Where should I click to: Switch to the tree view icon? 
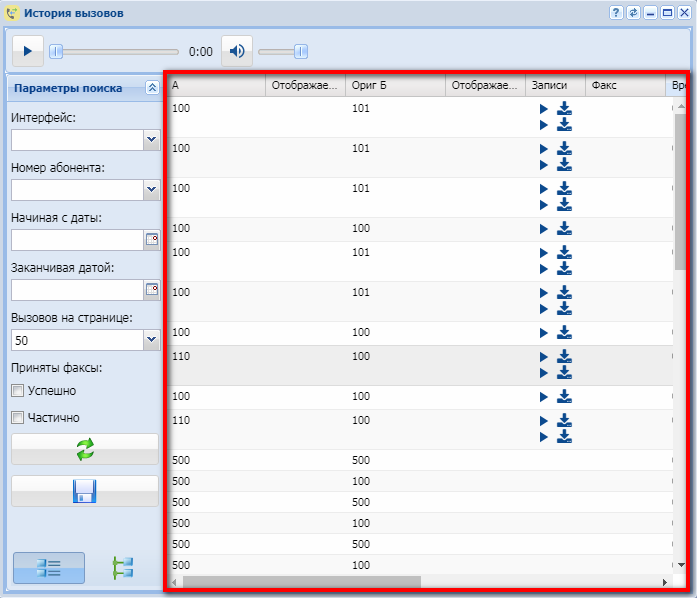point(123,568)
